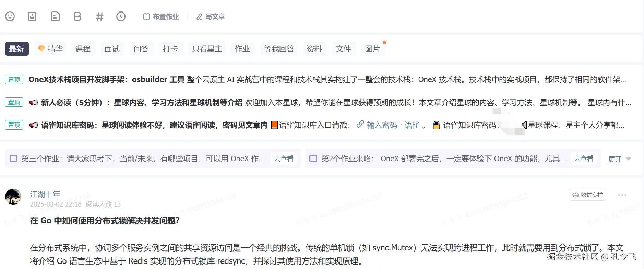Click the clock schedule icon
Viewport: 644px width, 269px height.
pos(121,16)
